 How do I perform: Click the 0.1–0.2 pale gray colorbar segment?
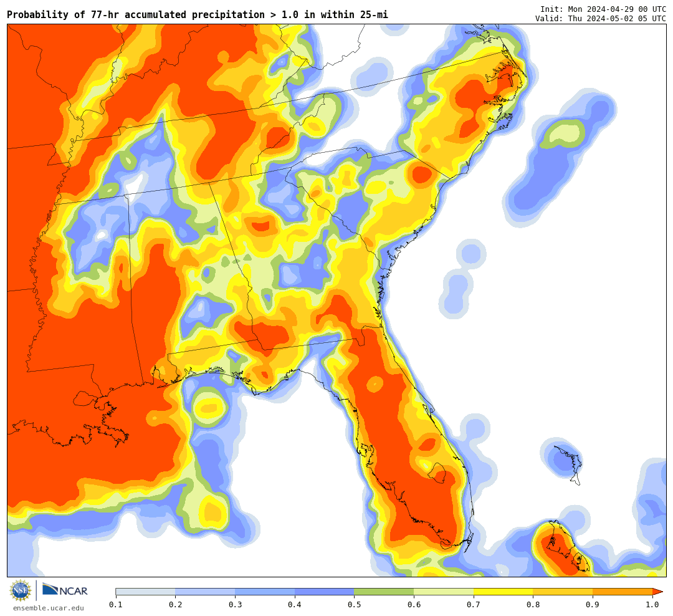point(145,592)
